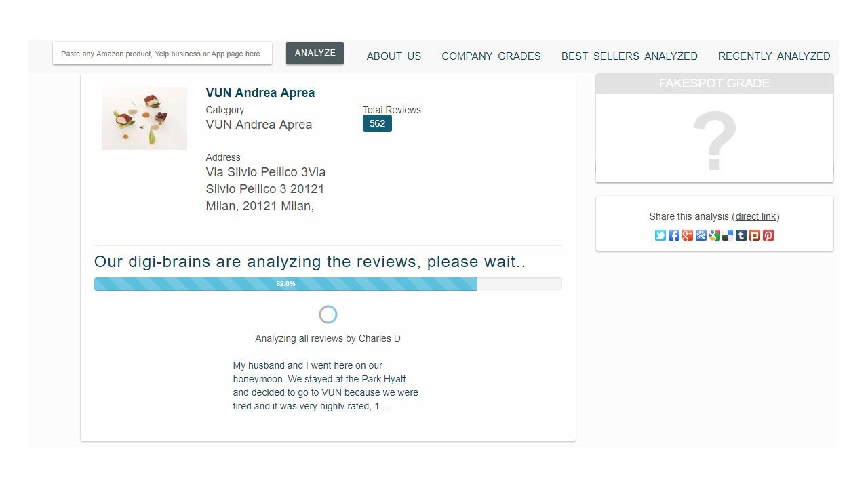Click the Baidu paw share icon
This screenshot has height=488, width=868.
(x=701, y=235)
